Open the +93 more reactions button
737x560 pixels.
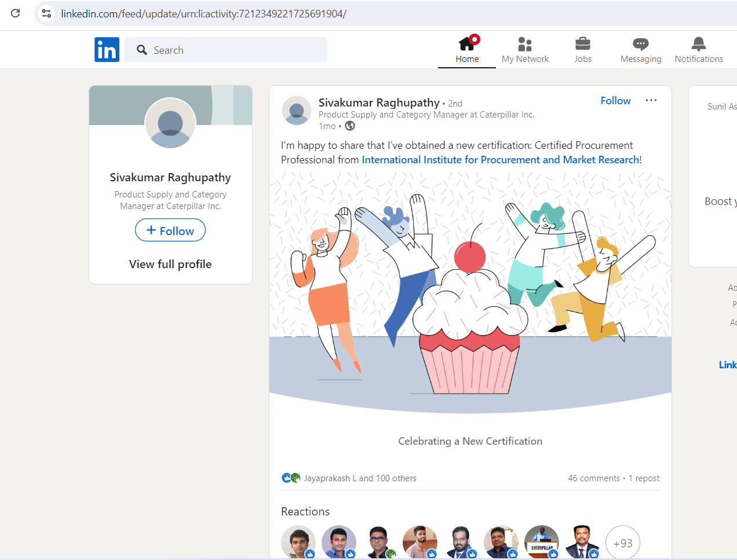623,543
